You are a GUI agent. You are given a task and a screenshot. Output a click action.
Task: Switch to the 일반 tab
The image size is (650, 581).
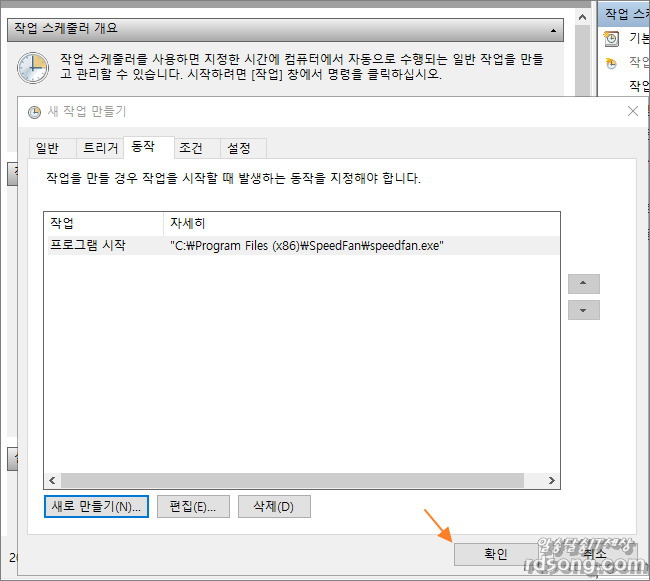point(48,148)
